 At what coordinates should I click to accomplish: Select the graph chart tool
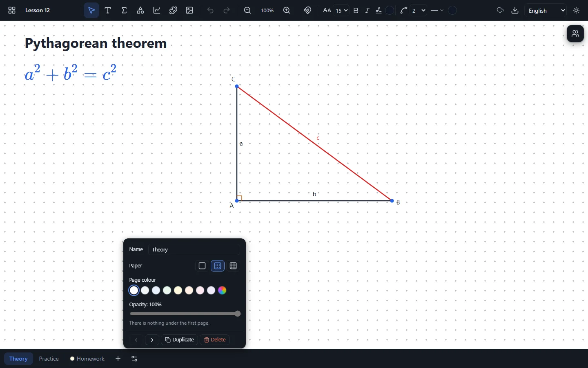(x=157, y=11)
